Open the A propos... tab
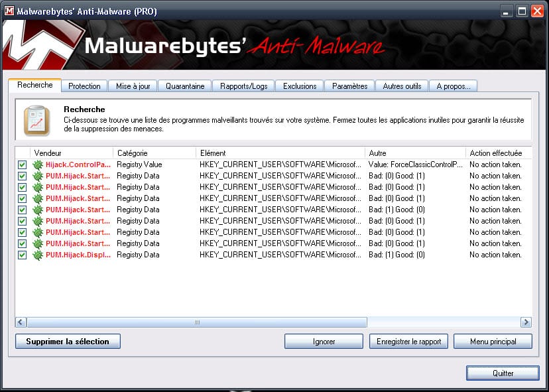 [x=454, y=86]
